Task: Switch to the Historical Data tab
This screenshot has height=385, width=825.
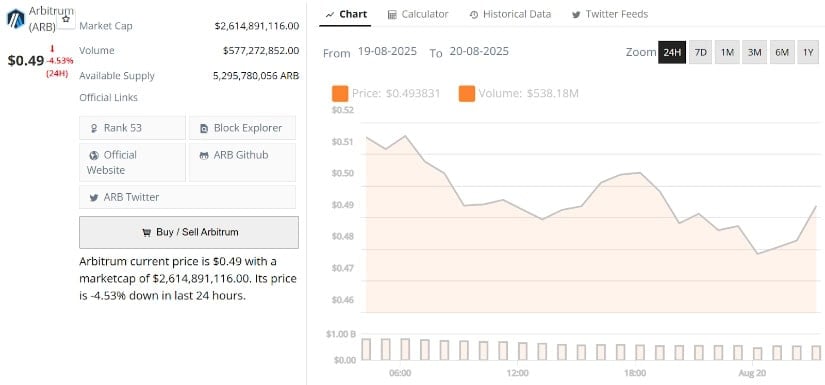Action: (x=510, y=14)
